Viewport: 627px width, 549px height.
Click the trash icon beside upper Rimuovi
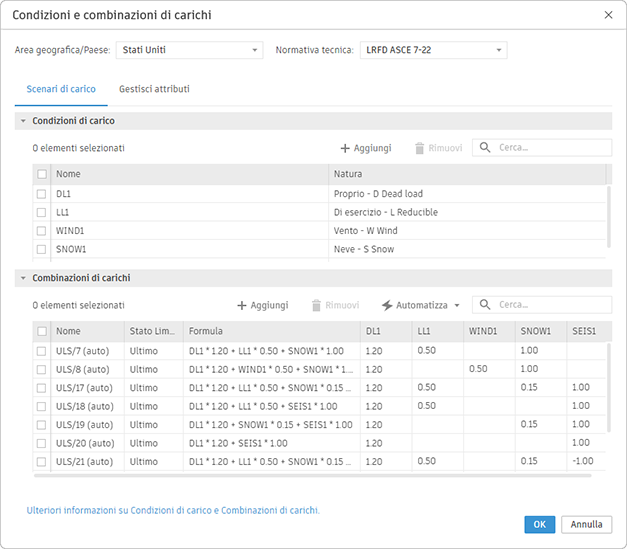pos(420,148)
